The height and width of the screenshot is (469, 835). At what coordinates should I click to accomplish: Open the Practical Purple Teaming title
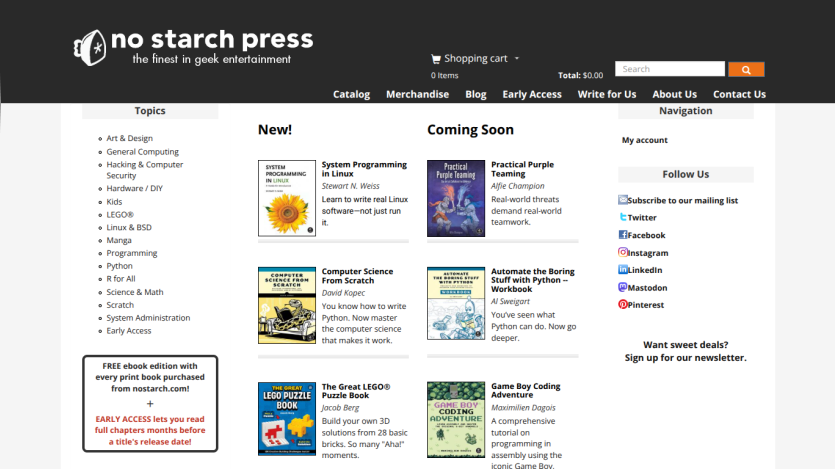(x=522, y=169)
